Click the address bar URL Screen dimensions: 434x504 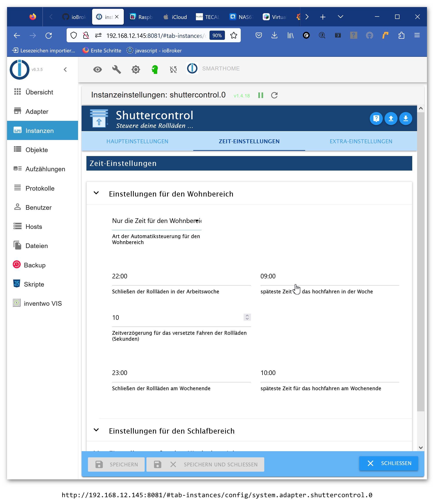[156, 35]
